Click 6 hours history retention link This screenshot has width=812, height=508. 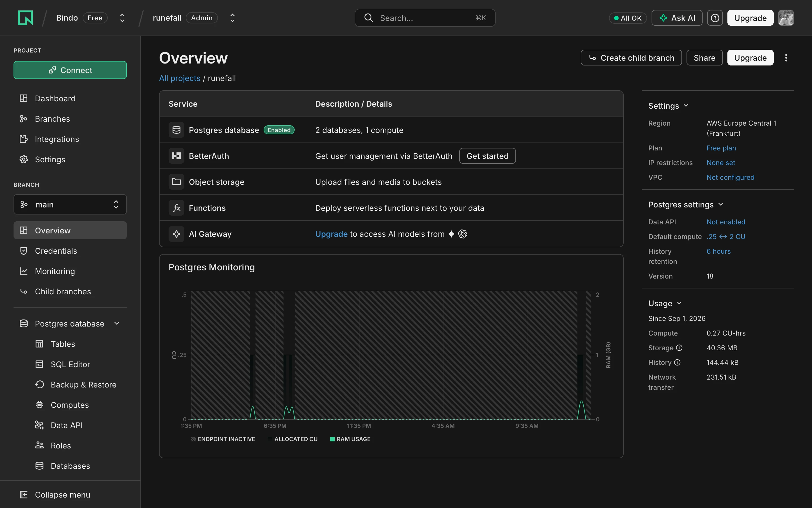pyautogui.click(x=718, y=251)
